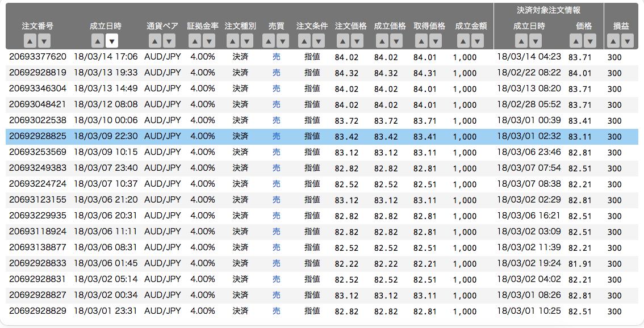This screenshot has height=328, width=644.
Task: Sort first 成立日時 column ascending
Action: coord(98,41)
